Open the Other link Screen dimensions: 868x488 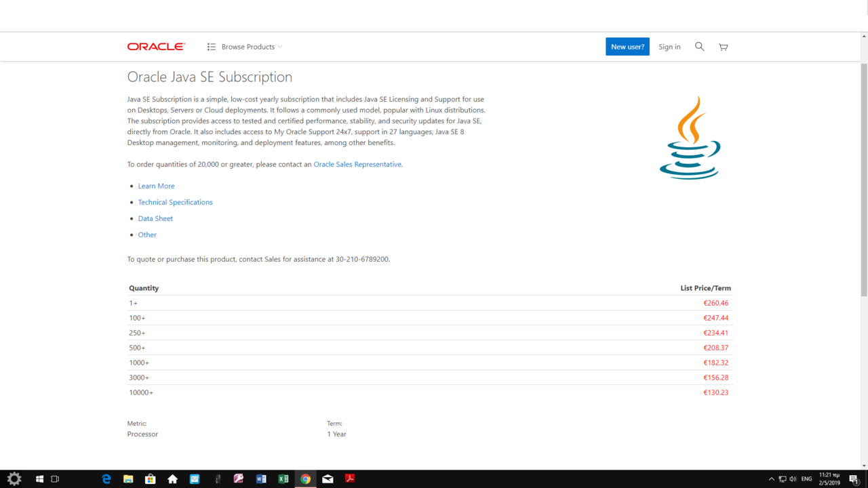[147, 235]
